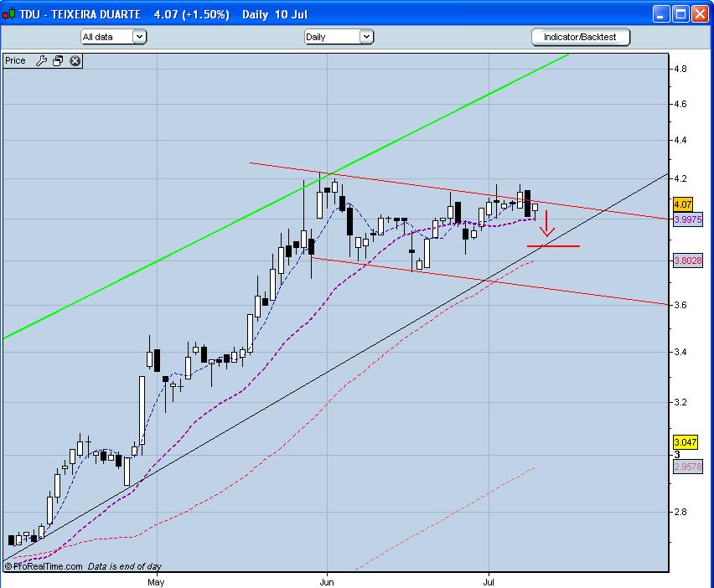
Task: Click the 3.2 price axis value
Action: point(680,402)
